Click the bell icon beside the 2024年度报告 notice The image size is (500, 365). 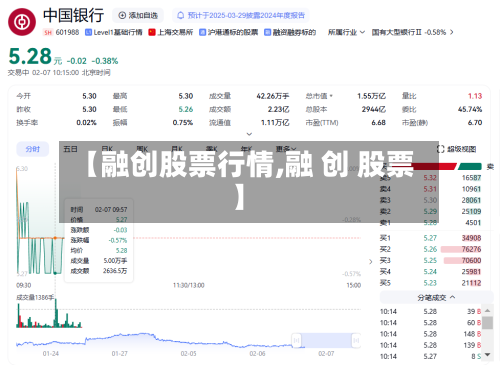tap(180, 15)
